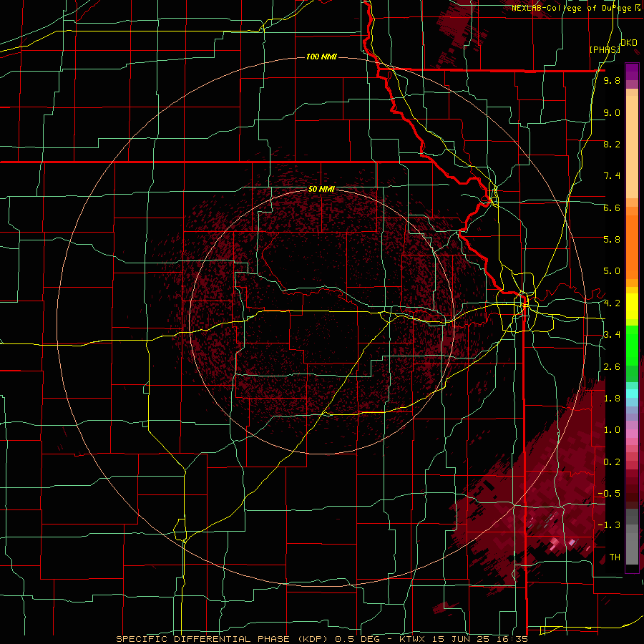Click the 7.4 scale value

(612, 176)
